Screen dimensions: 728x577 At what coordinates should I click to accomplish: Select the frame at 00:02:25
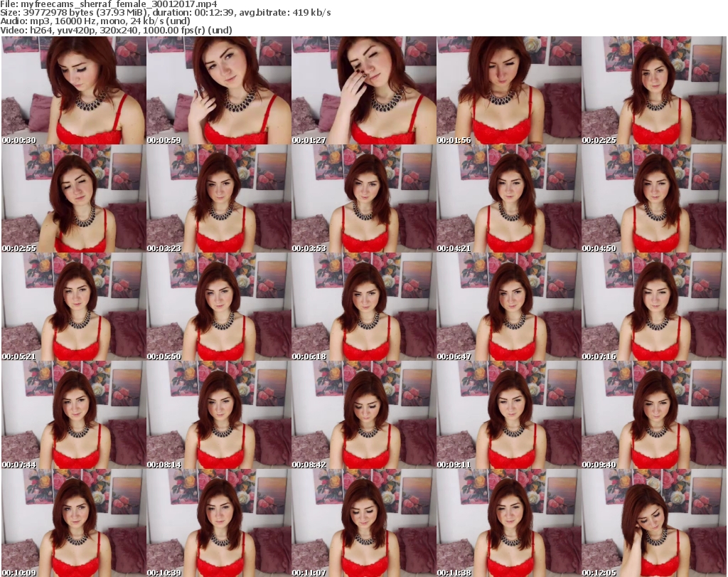click(654, 90)
